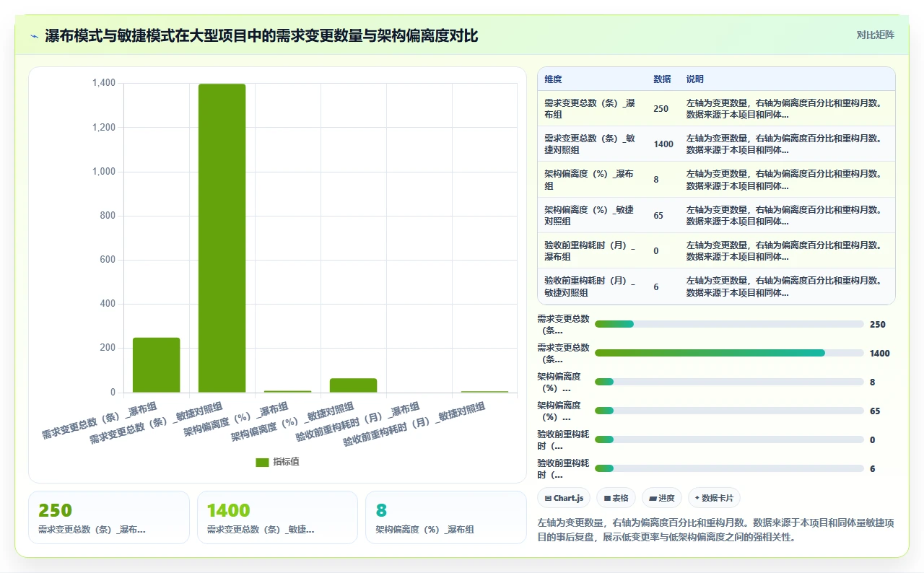
Task: Toggle the 指标值 legend swatch
Action: tap(262, 462)
